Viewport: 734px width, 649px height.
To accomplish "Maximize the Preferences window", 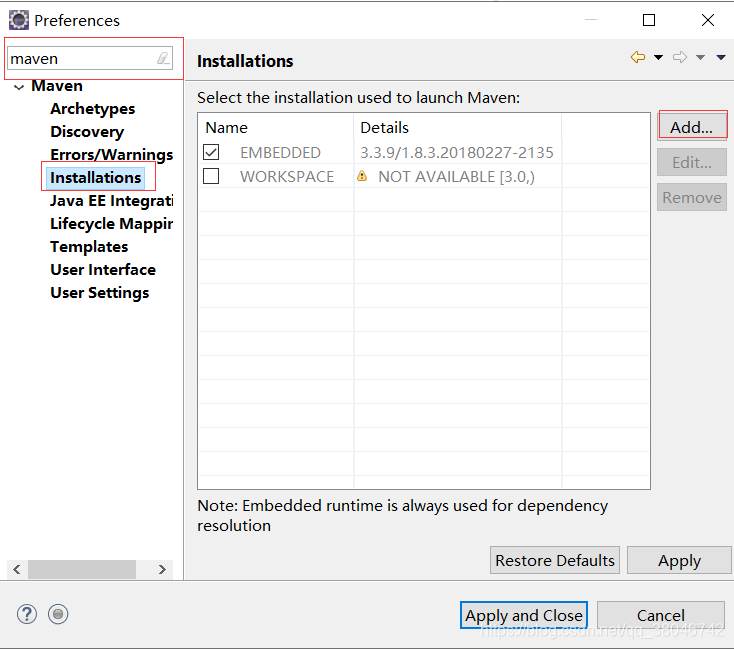I will tap(649, 20).
